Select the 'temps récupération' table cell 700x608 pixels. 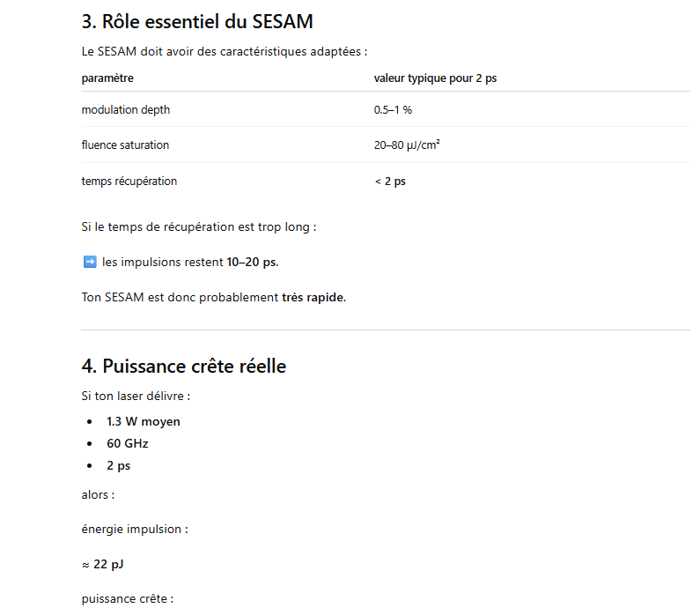[x=129, y=181]
